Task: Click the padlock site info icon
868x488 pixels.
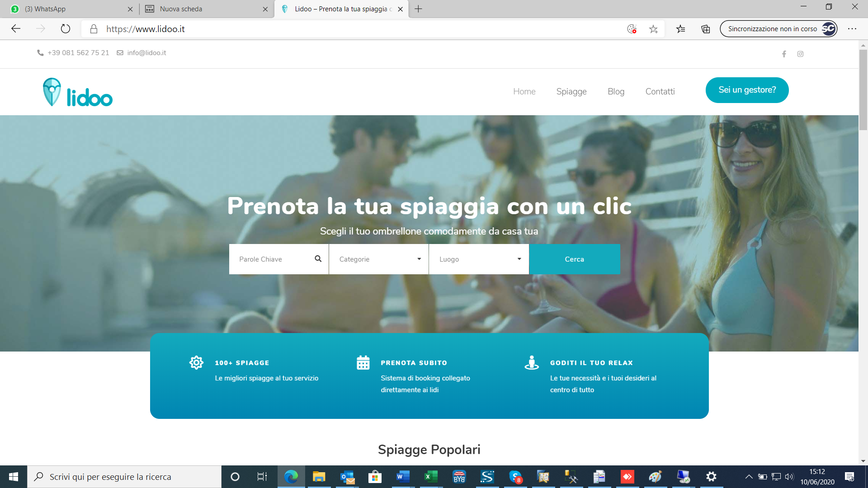Action: point(94,29)
